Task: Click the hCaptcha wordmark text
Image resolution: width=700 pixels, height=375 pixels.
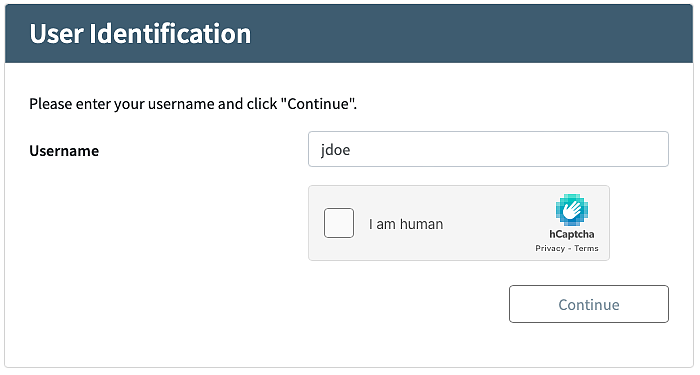Action: tap(571, 234)
